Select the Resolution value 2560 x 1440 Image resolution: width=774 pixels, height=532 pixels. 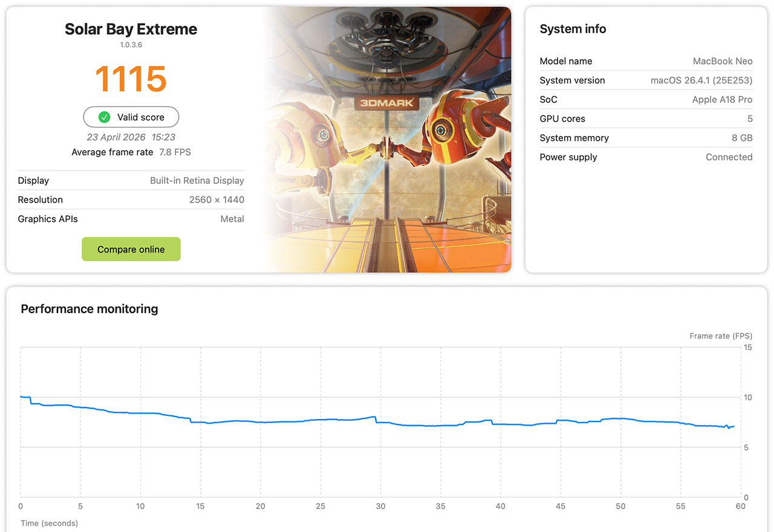(x=217, y=199)
